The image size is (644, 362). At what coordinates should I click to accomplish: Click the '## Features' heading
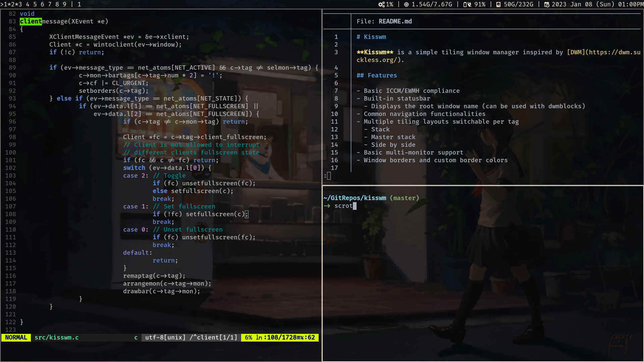377,75
